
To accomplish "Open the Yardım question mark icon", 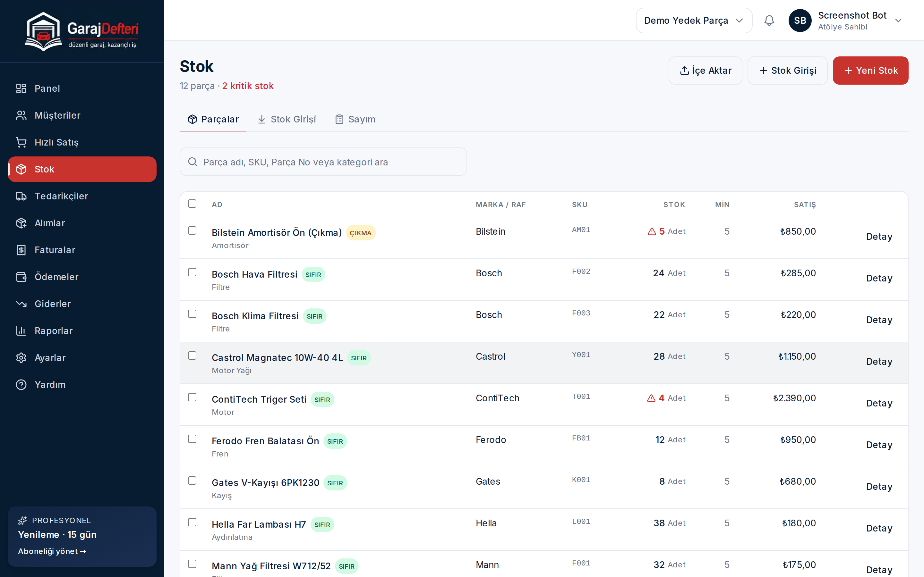I will click(21, 384).
